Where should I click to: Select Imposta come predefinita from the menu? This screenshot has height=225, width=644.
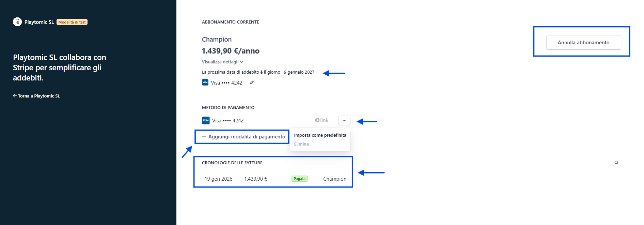(x=320, y=135)
